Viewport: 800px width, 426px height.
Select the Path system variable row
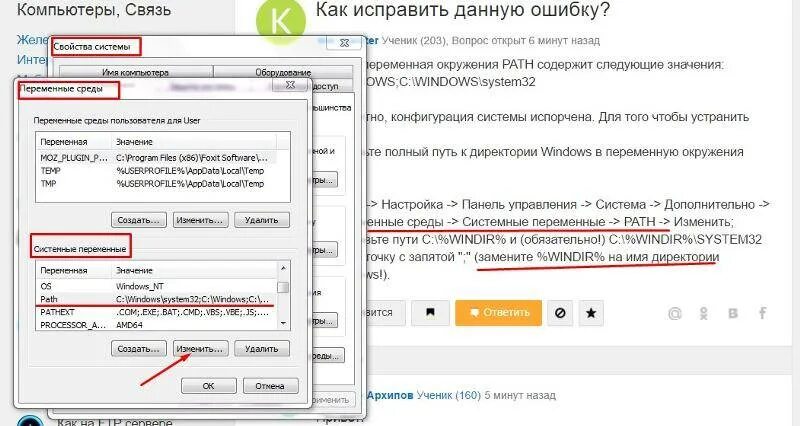pyautogui.click(x=157, y=299)
